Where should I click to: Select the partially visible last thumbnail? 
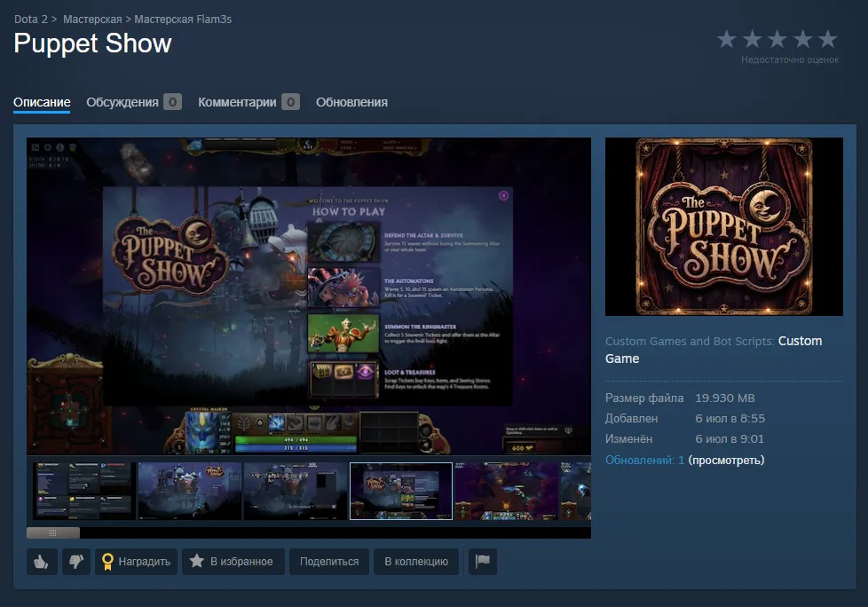576,491
